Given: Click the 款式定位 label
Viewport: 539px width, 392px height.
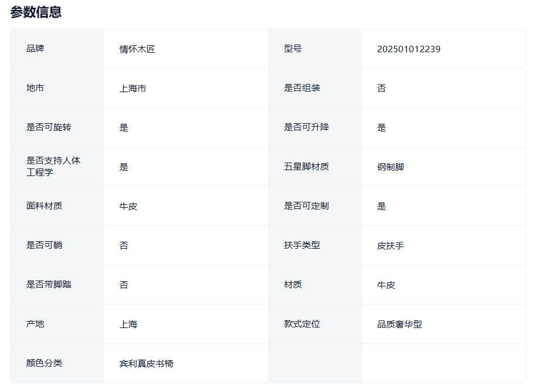Looking at the screenshot, I should point(302,324).
